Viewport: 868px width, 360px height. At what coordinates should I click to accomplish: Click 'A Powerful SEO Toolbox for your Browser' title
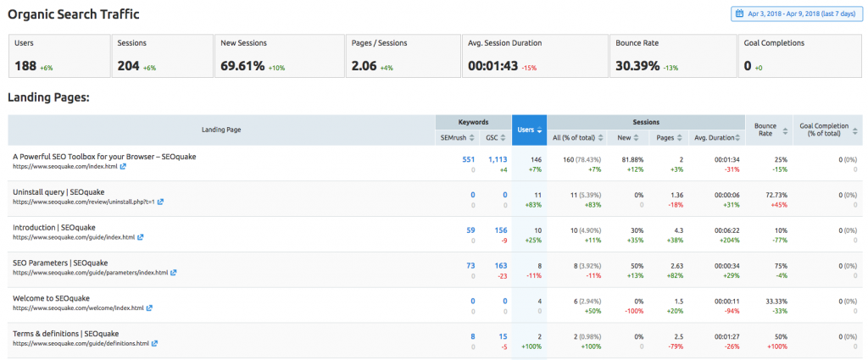coord(104,157)
